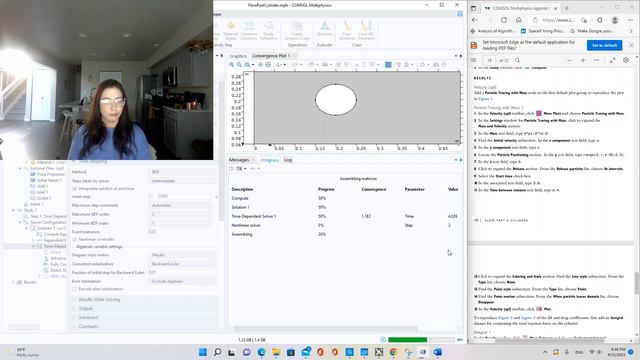Switch to the Messages tab

coord(239,160)
